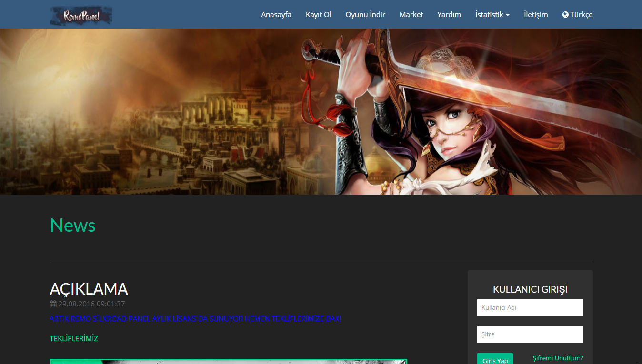Screen dimensions: 642x364
Task: Open the Şifremi Unuttum link
Action: coord(558,358)
